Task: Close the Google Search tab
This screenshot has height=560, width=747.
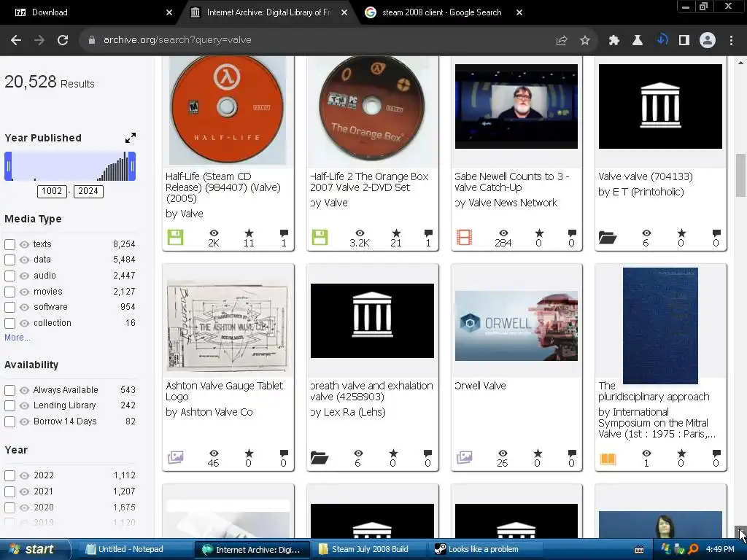Action: click(519, 12)
